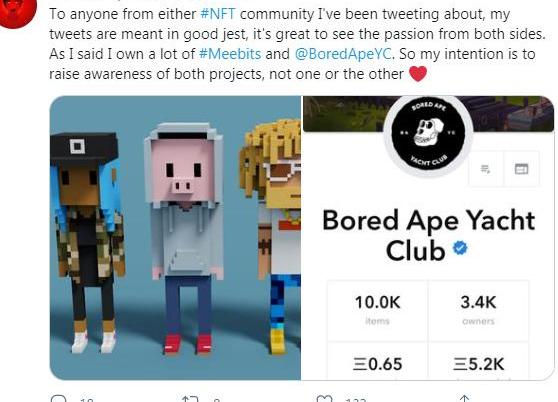Open the #NFT hashtag link

pyautogui.click(x=218, y=14)
